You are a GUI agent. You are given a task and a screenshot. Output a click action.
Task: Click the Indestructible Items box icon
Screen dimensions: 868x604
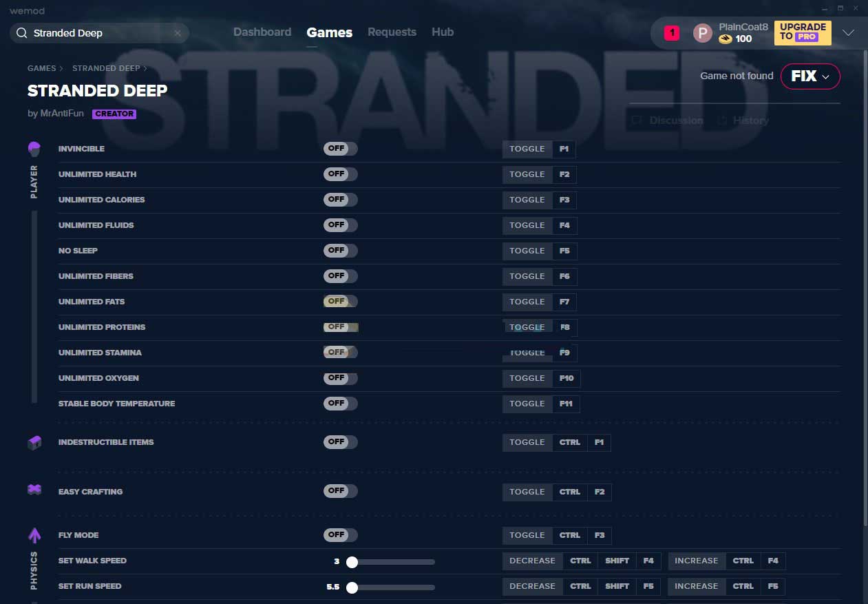point(34,442)
